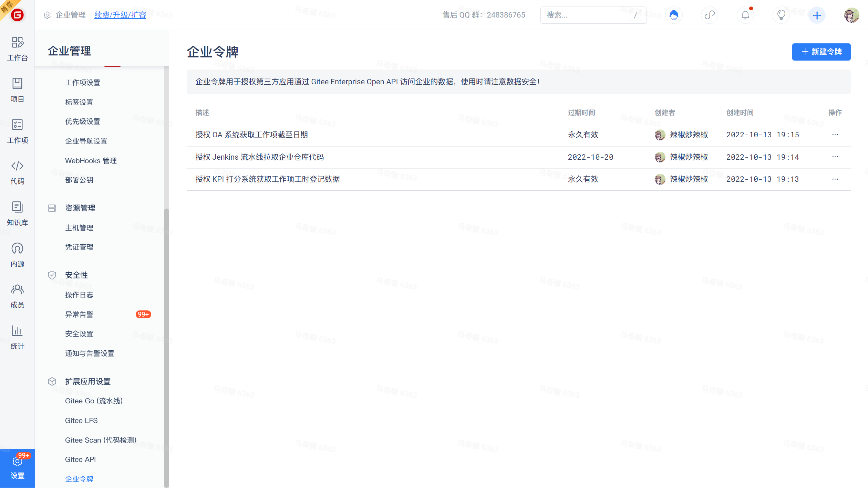The width and height of the screenshot is (868, 488).
Task: Select 优先级设置 in the sidebar
Action: pos(83,121)
